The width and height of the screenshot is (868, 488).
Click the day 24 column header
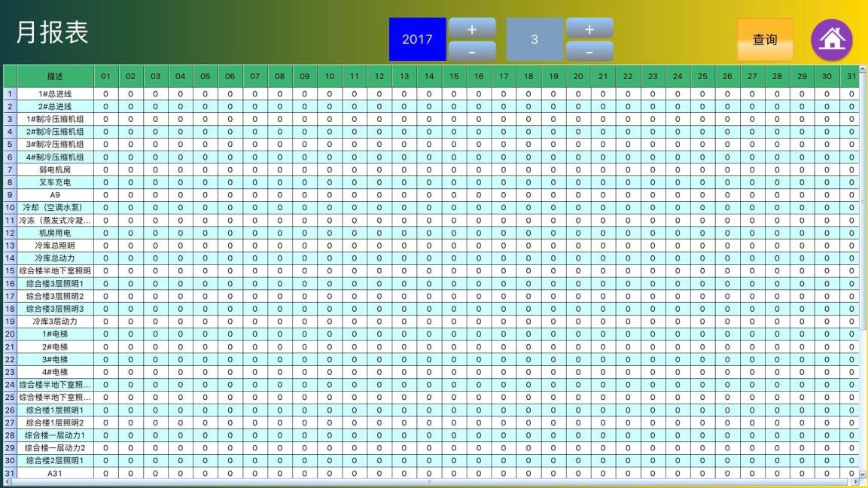(678, 77)
